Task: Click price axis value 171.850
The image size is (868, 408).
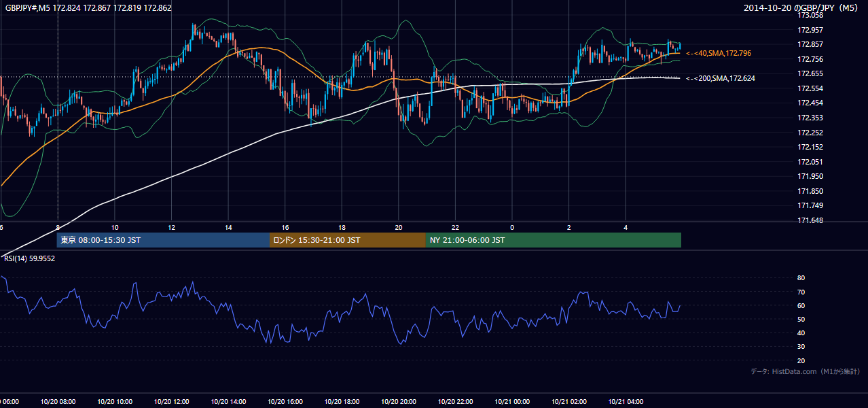Action: point(810,192)
